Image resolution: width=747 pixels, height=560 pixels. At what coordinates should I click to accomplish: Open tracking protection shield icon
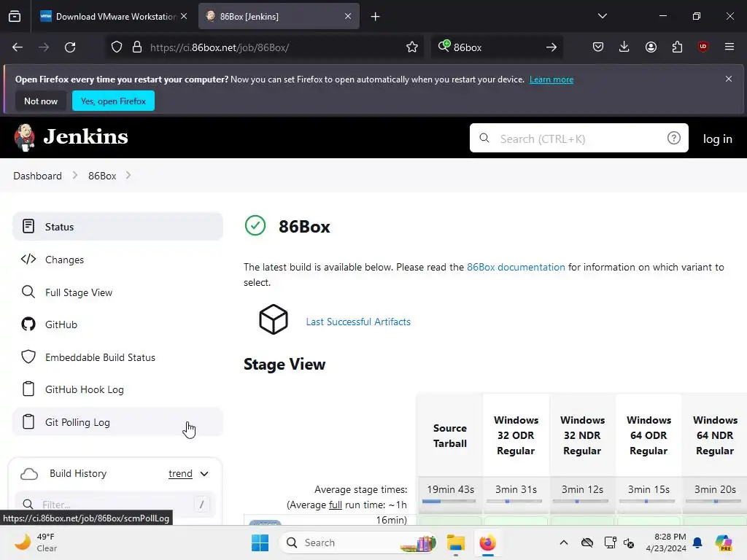click(x=117, y=47)
